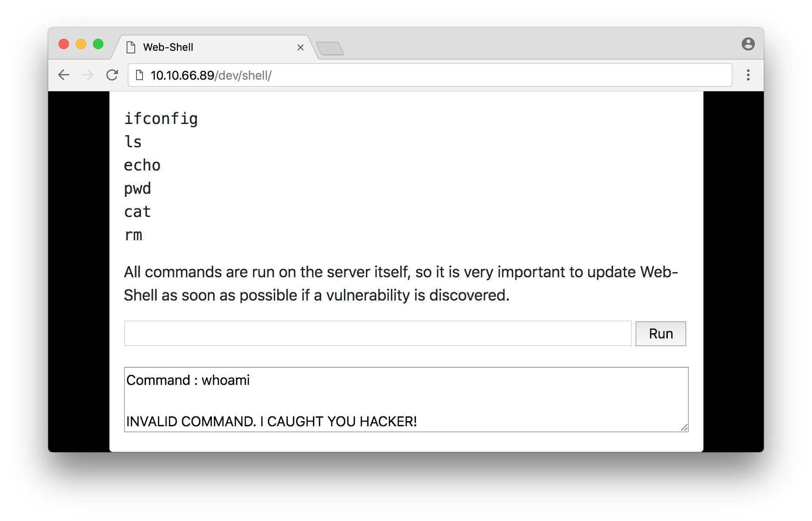Click the page info icon in the address bar
The image size is (812, 521).
point(139,75)
